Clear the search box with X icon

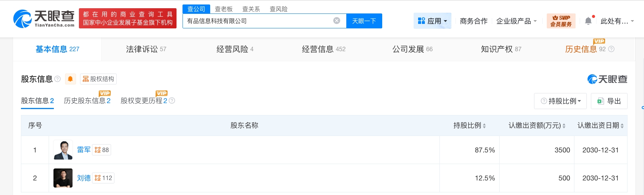tap(337, 21)
